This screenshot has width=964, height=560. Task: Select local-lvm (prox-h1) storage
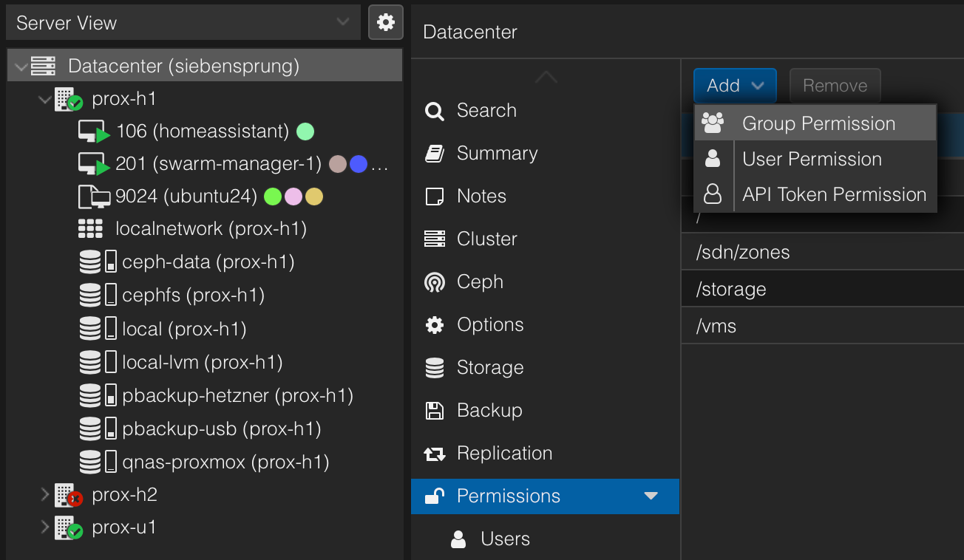click(204, 362)
